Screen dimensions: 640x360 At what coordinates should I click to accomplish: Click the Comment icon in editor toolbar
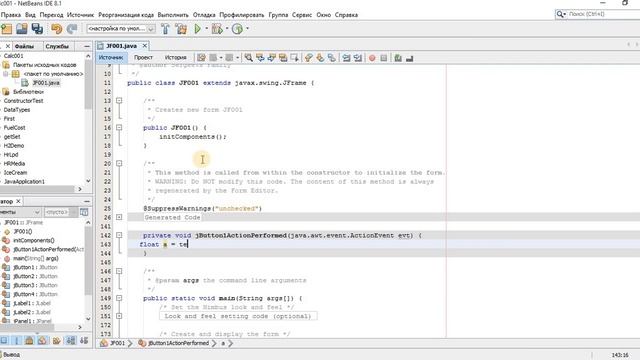click(x=398, y=58)
